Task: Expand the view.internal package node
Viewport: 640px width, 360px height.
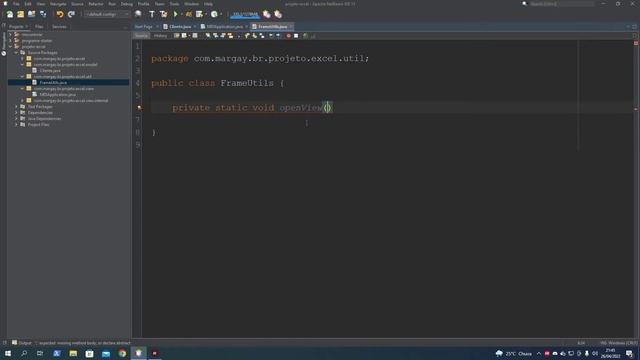Action: coord(22,100)
